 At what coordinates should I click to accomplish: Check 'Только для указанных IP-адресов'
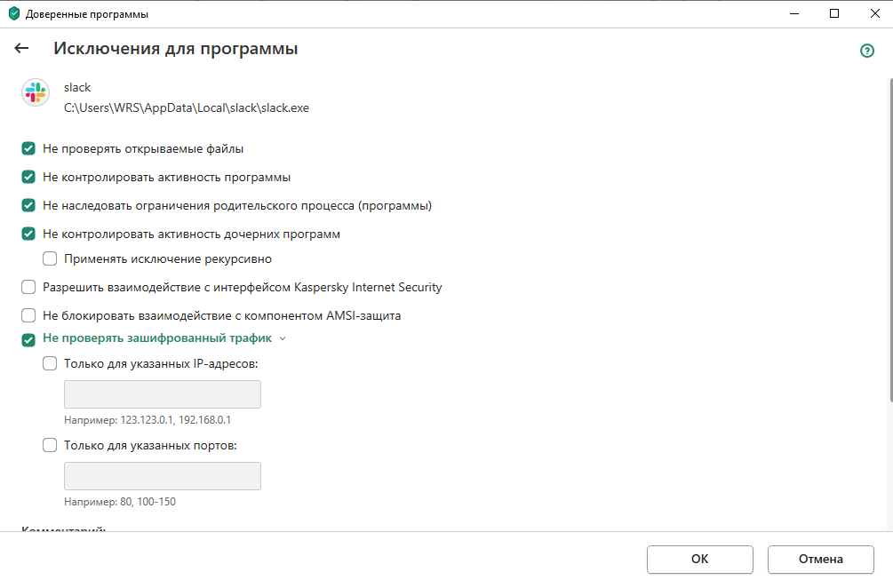pos(50,364)
